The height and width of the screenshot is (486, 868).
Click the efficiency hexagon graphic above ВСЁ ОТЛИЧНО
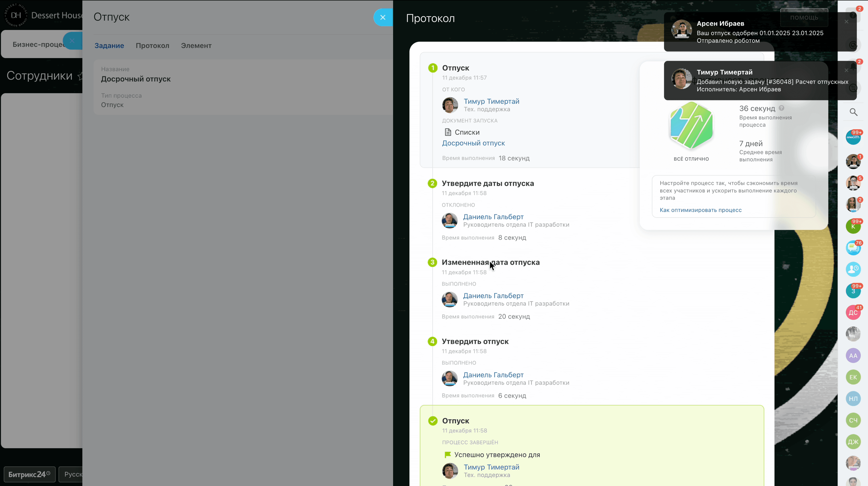[692, 125]
